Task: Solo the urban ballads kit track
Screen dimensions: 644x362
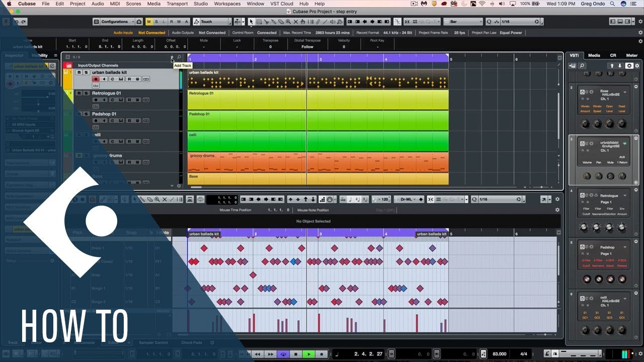Action: point(86,72)
